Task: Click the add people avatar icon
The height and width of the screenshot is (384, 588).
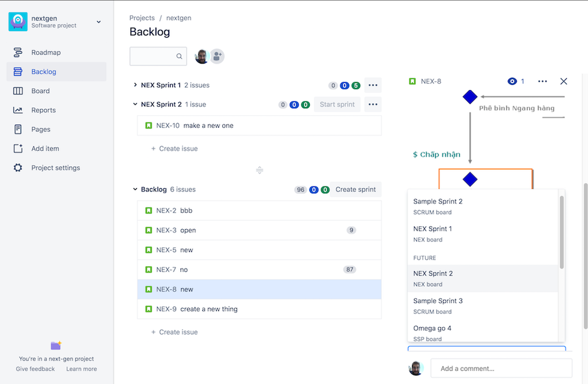Action: 217,57
